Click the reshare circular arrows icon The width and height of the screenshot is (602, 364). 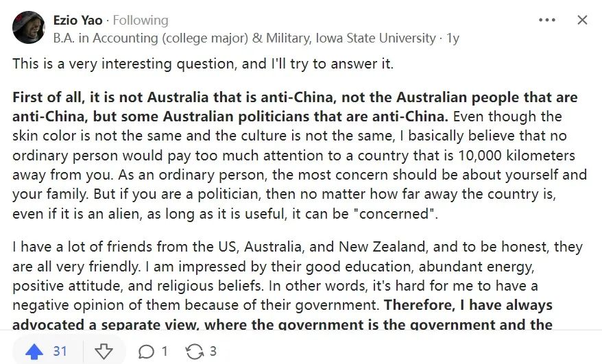click(x=195, y=352)
